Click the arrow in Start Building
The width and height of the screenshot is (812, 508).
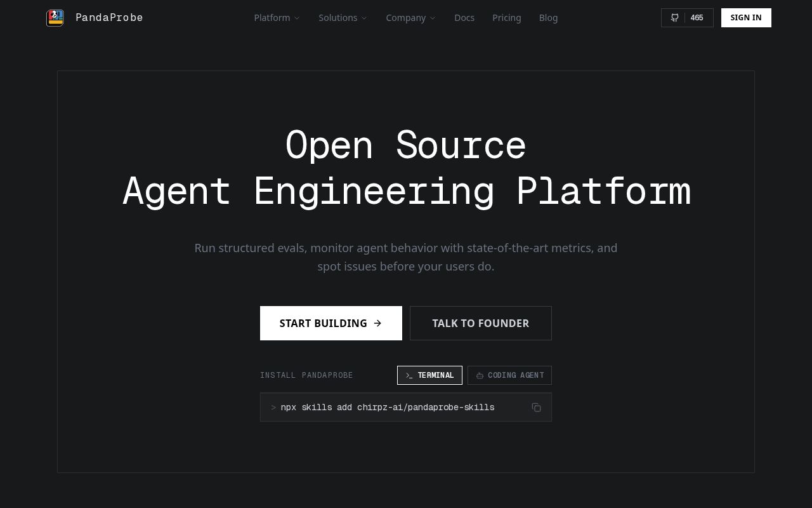(x=377, y=323)
